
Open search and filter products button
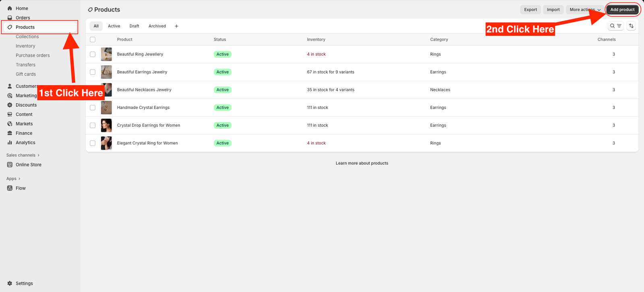[x=615, y=26]
